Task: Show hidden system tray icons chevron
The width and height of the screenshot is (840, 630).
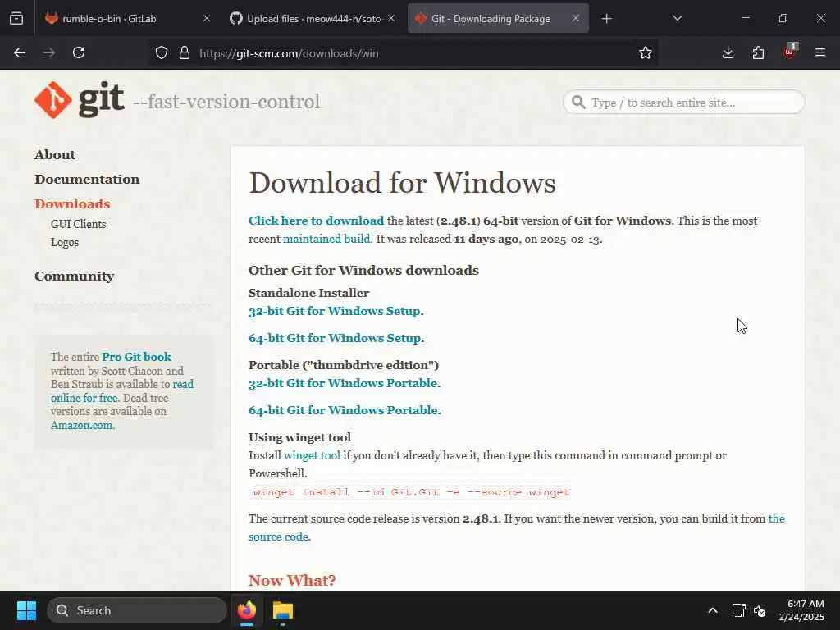Action: [713, 610]
